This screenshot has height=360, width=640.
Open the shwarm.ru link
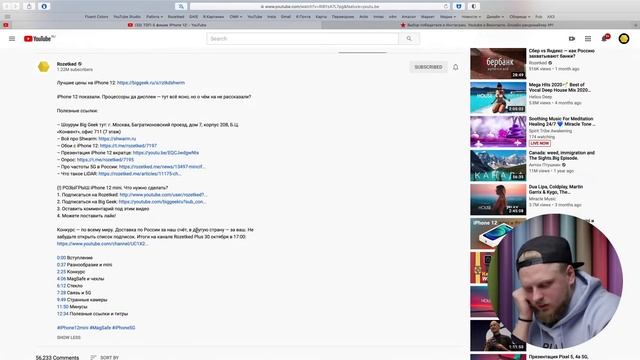coord(117,139)
